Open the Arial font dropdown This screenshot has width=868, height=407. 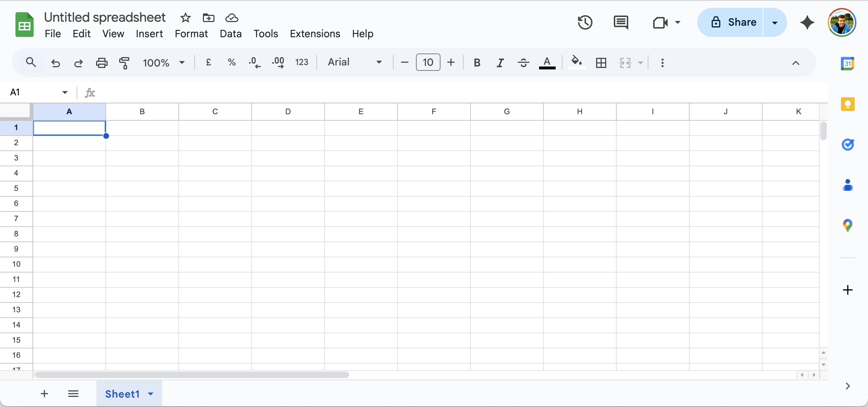click(x=355, y=62)
